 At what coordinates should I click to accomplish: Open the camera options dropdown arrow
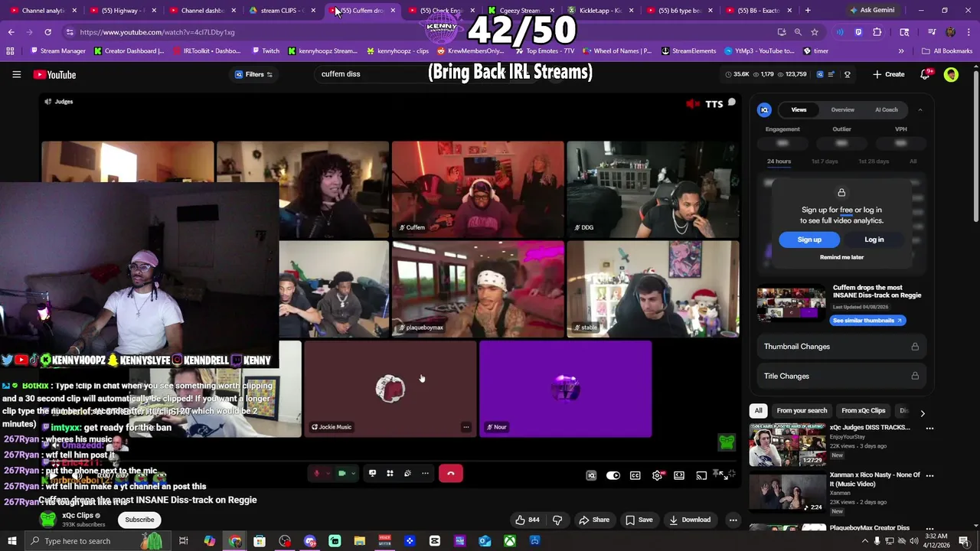(353, 474)
